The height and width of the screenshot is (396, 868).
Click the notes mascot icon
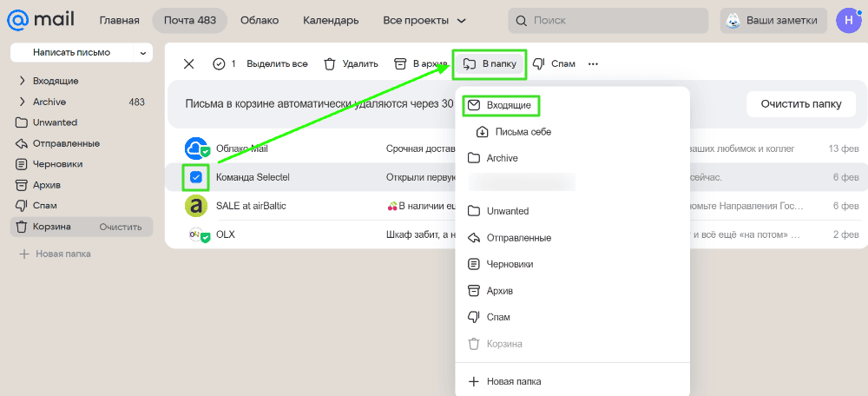(x=733, y=21)
